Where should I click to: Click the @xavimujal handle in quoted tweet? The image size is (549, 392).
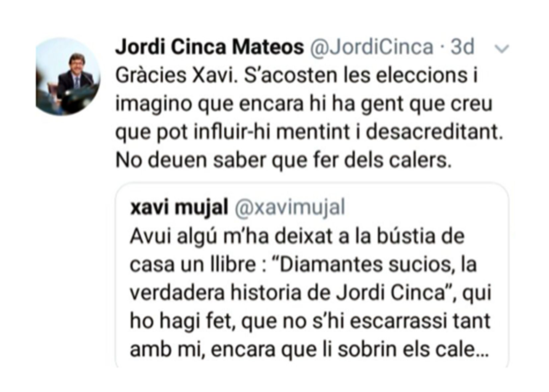pos(290,207)
